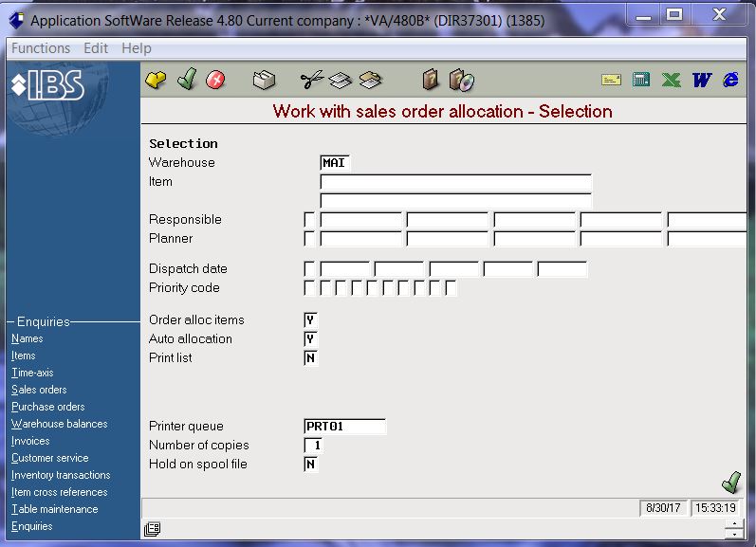Click the last Priority code box
Viewport: 756px width, 547px height.
pos(451,288)
